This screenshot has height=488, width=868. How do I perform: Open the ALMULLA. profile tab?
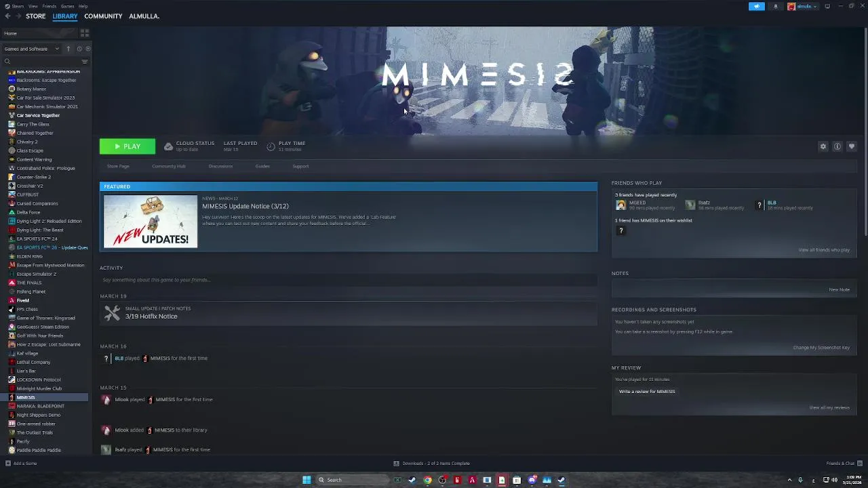[144, 16]
